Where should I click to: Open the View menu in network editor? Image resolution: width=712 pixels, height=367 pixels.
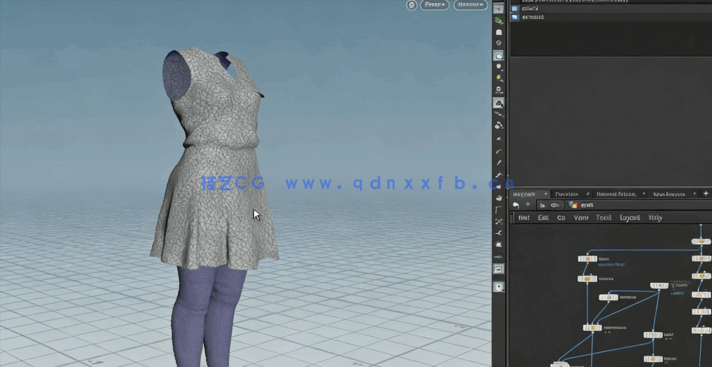[581, 218]
